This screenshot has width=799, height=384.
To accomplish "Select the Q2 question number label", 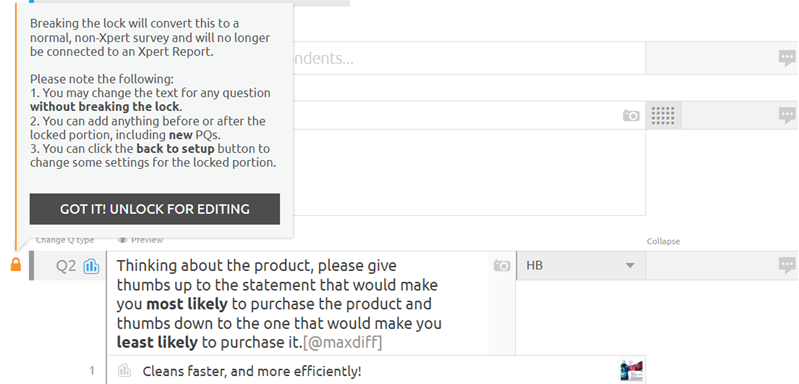I will [x=66, y=266].
